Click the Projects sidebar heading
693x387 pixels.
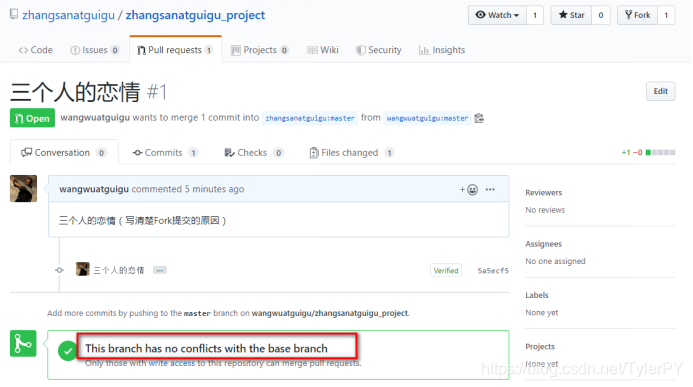(x=540, y=346)
